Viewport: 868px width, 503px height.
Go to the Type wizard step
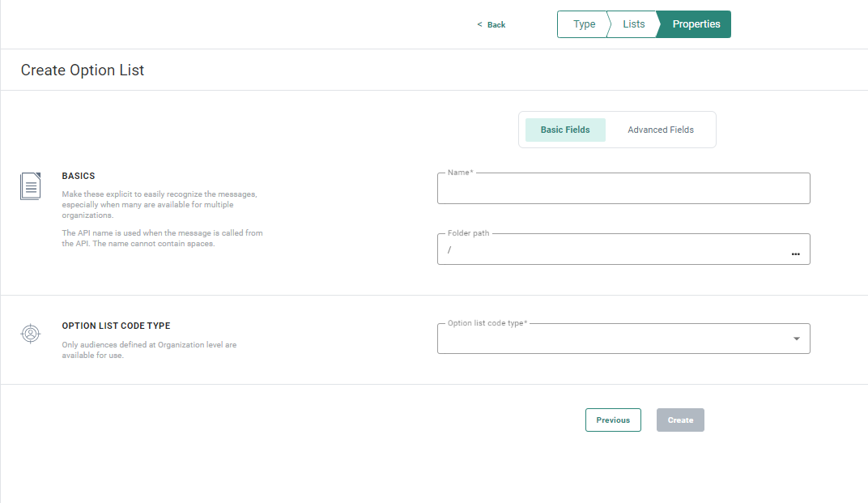click(x=584, y=24)
